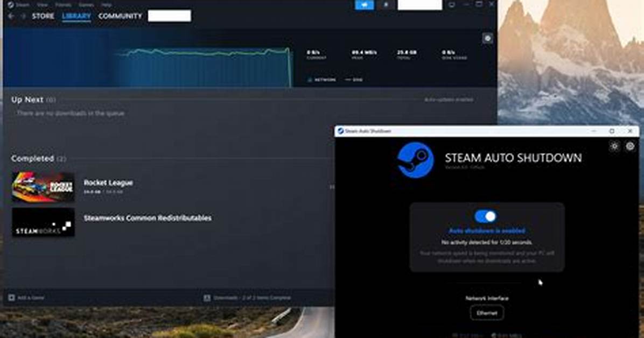Open the COMMUNITY tab
Screen dimensions: 644x338
120,16
